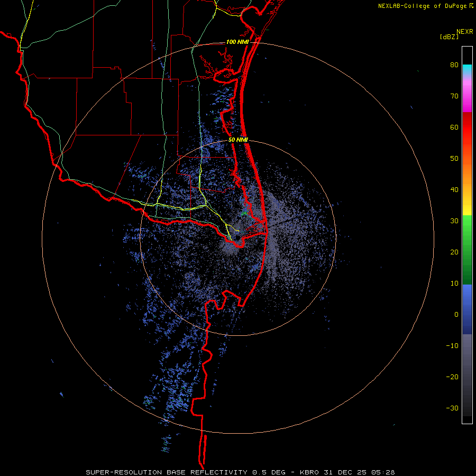476x476 pixels.
Task: Pick the green segment of the color bar
Action: point(467,250)
